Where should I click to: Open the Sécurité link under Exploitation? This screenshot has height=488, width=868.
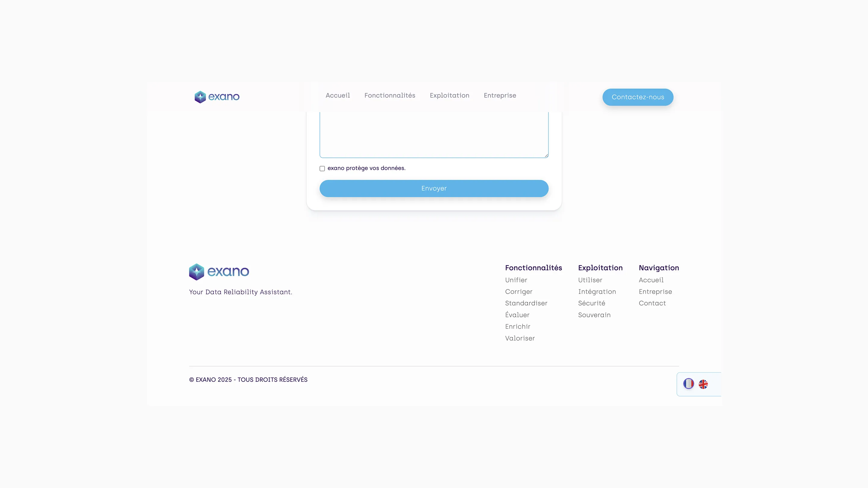[592, 303]
